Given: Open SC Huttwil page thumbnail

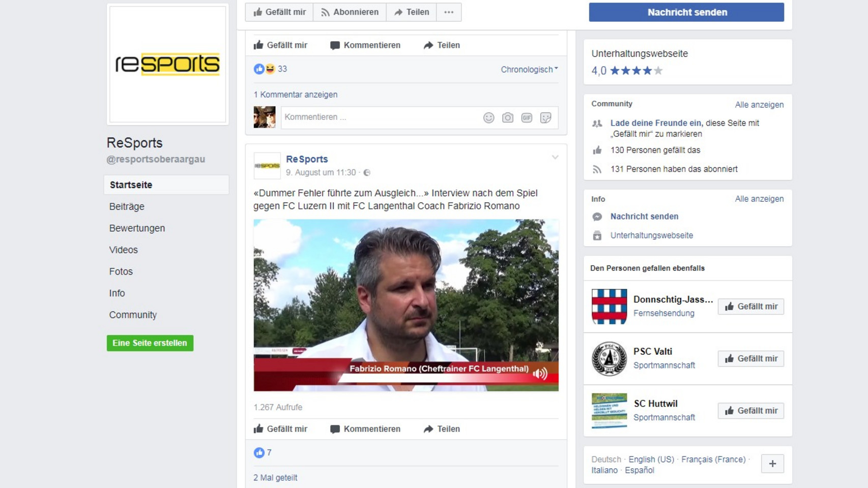Looking at the screenshot, I should [x=609, y=411].
